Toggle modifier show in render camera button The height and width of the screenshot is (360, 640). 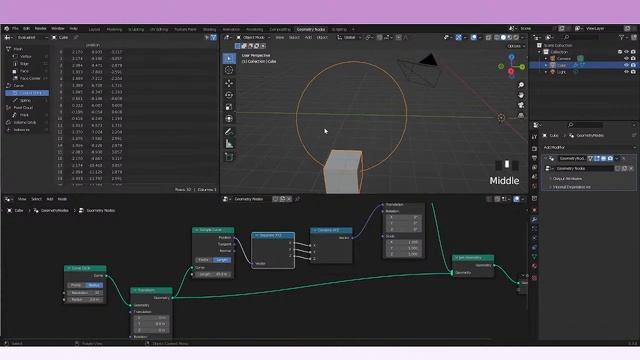(x=610, y=158)
